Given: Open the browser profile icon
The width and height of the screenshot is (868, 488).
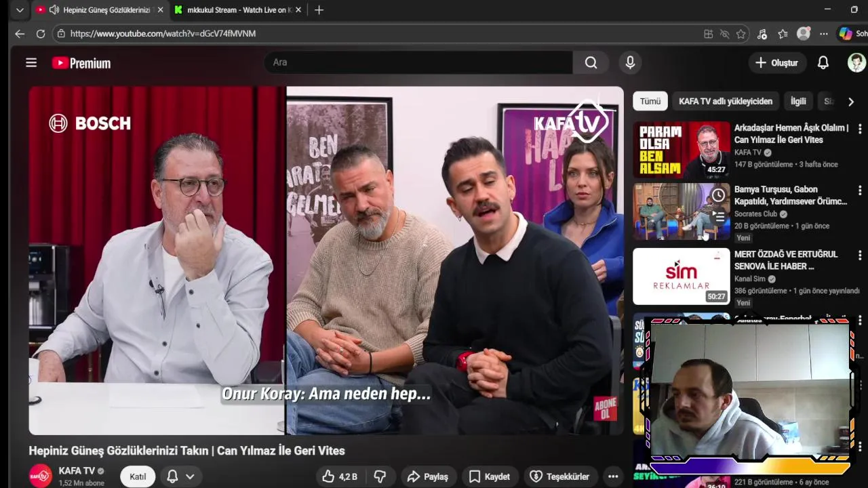Looking at the screenshot, I should click(804, 34).
